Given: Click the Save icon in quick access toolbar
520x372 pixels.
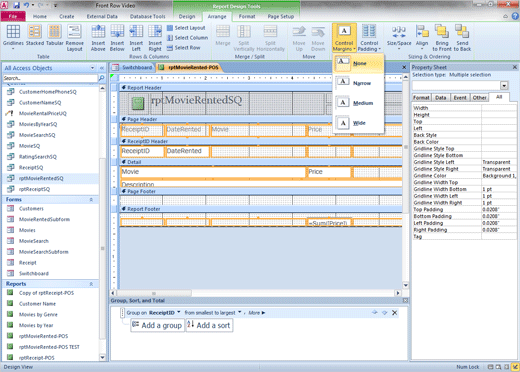Looking at the screenshot, I should [16, 5].
